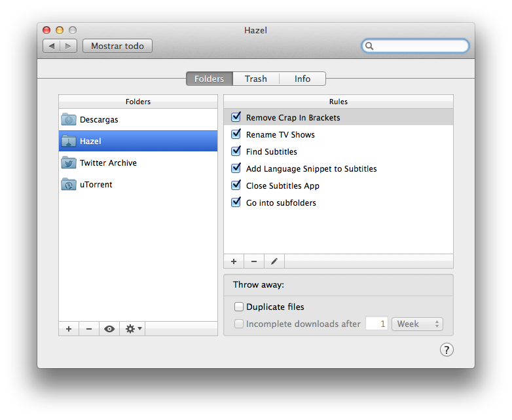Screen dimensions: 512x420
Task: Open the gear actions menu under Folders
Action: pos(133,329)
